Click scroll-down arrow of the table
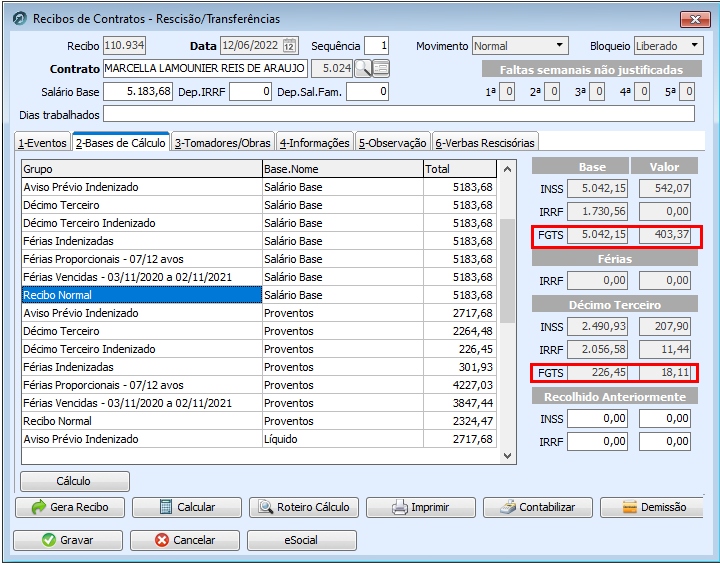 (507, 456)
